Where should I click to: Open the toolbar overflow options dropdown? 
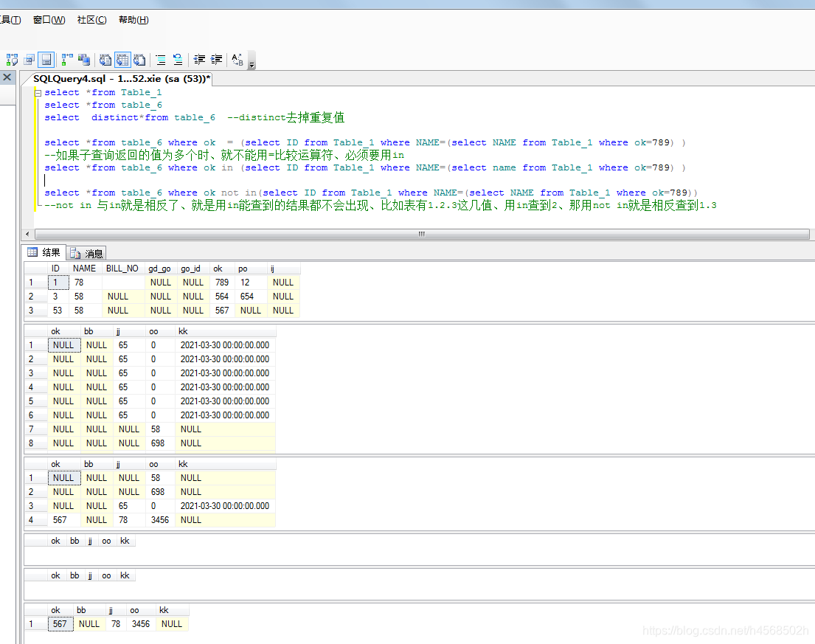[252, 64]
